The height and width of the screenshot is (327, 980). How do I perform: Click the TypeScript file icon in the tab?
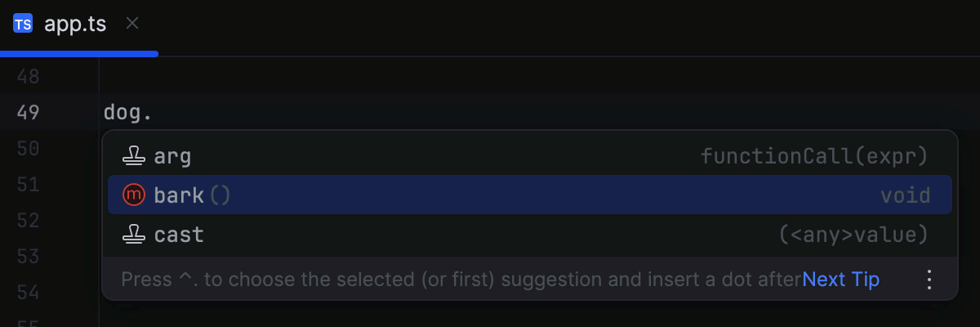click(23, 24)
